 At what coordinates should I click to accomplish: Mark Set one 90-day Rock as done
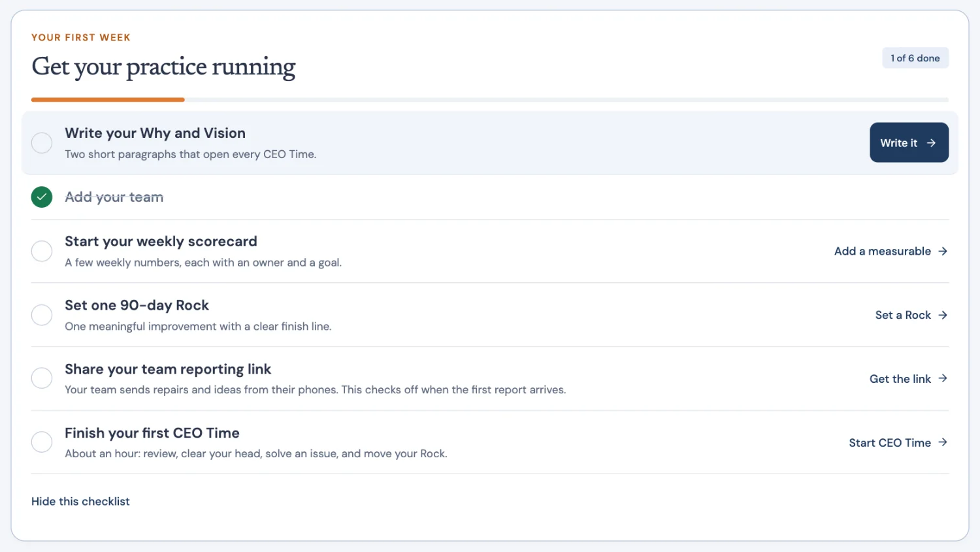(42, 315)
